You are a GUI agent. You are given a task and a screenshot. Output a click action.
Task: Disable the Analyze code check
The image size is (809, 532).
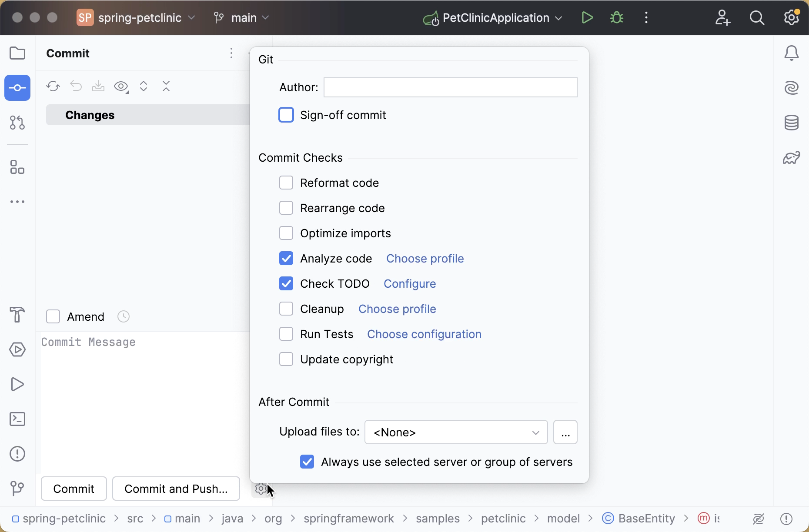point(286,258)
